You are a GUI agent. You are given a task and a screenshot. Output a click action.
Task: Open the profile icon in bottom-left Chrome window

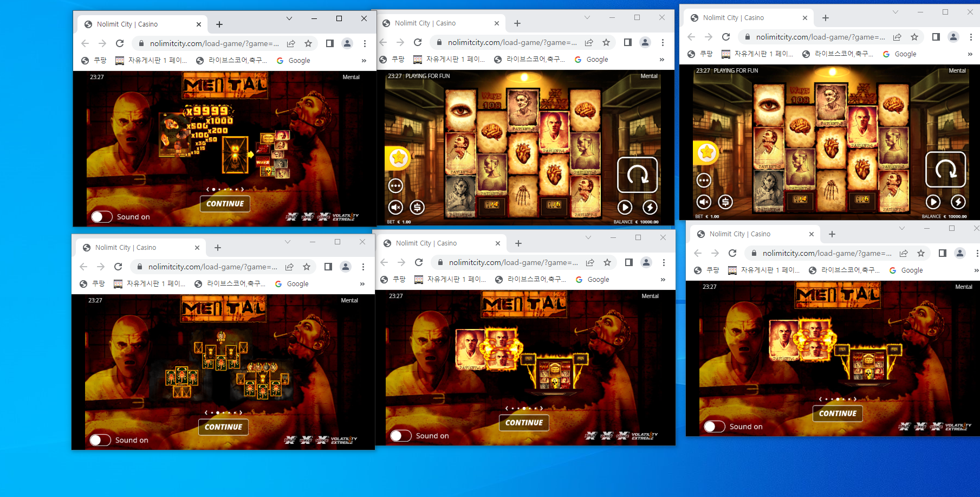coord(346,267)
